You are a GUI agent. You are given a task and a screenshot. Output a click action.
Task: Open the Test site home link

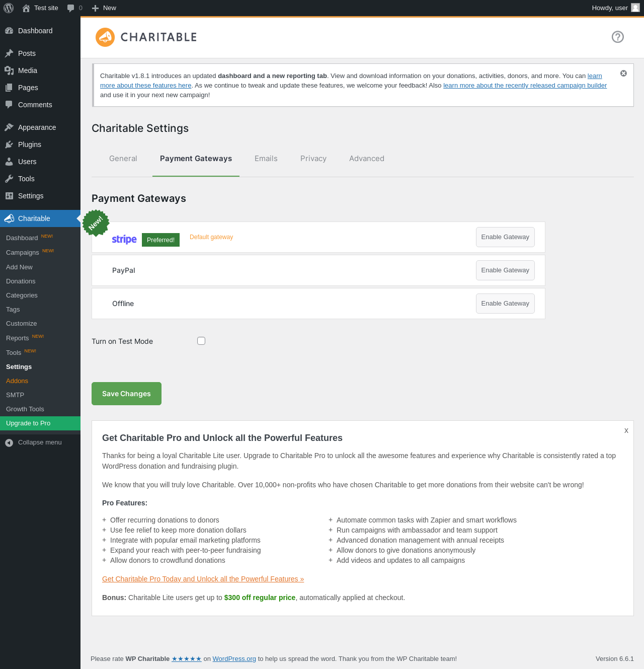click(x=40, y=8)
